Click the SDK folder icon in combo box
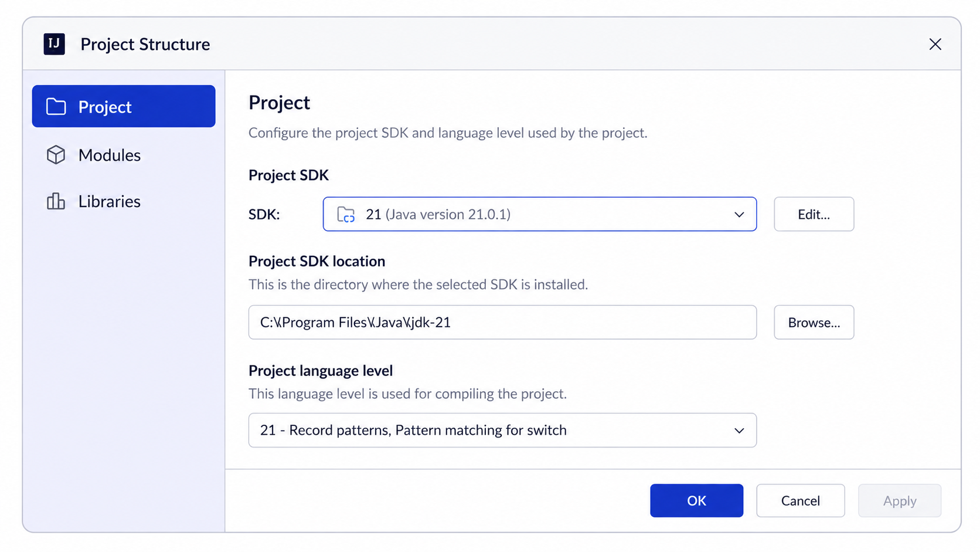980x552 pixels. 346,215
